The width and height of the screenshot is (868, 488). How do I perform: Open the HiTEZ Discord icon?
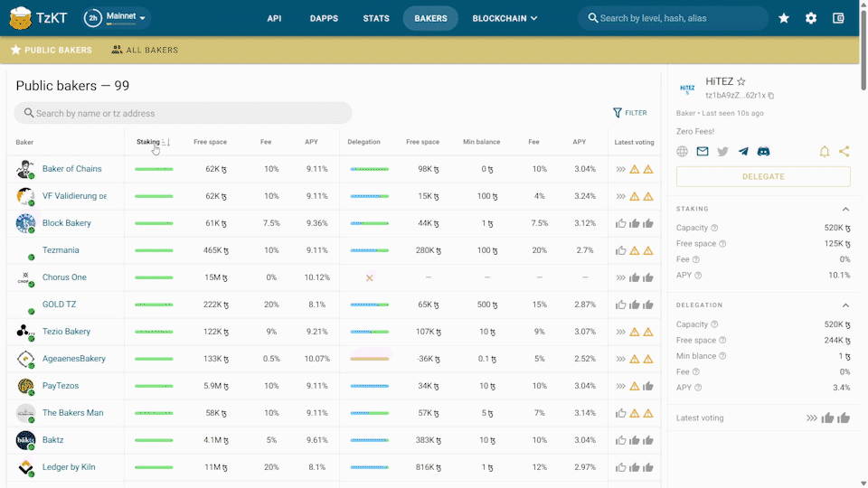click(x=763, y=152)
